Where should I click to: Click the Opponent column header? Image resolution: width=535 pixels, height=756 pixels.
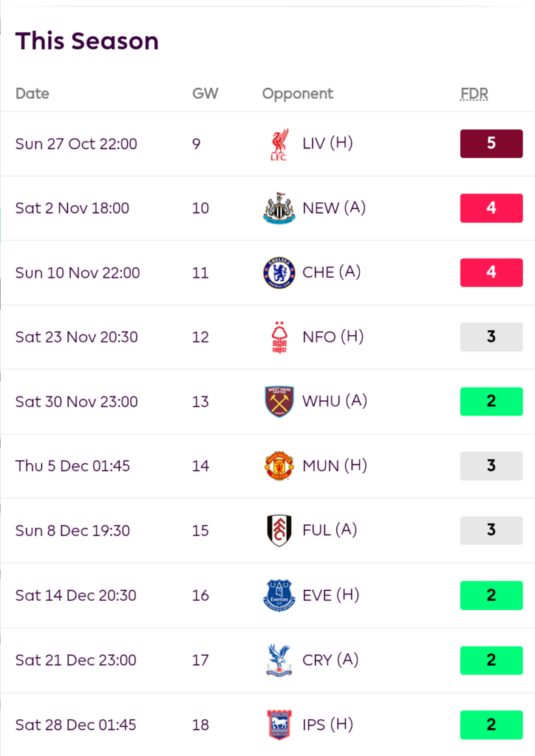(298, 94)
